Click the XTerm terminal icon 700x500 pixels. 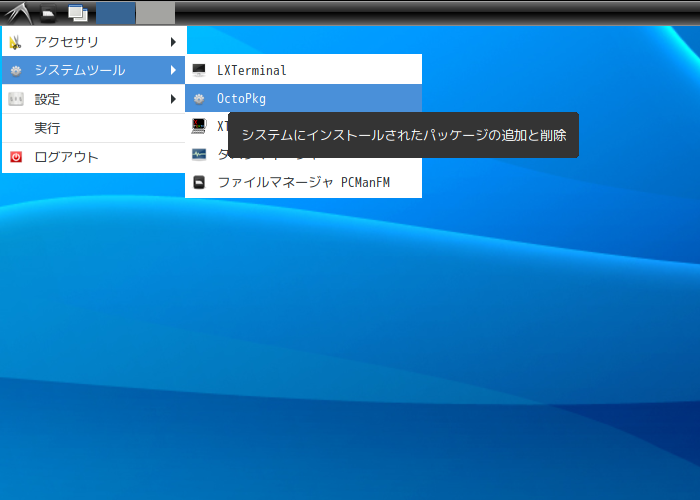(x=199, y=126)
